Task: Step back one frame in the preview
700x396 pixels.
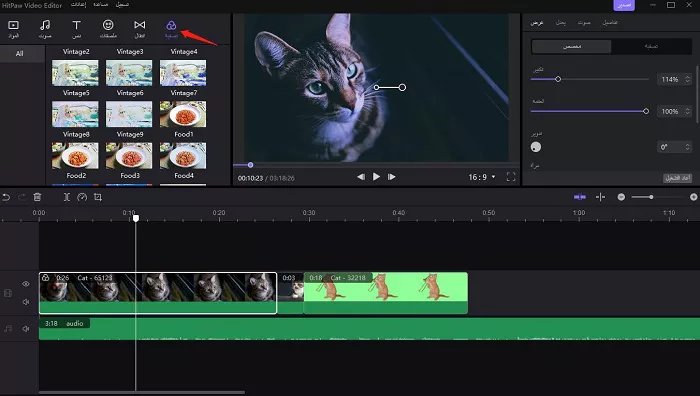Action: tap(361, 177)
